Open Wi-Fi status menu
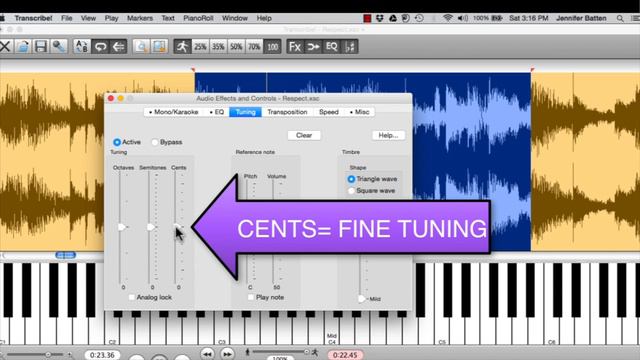The height and width of the screenshot is (360, 640). tap(448, 18)
